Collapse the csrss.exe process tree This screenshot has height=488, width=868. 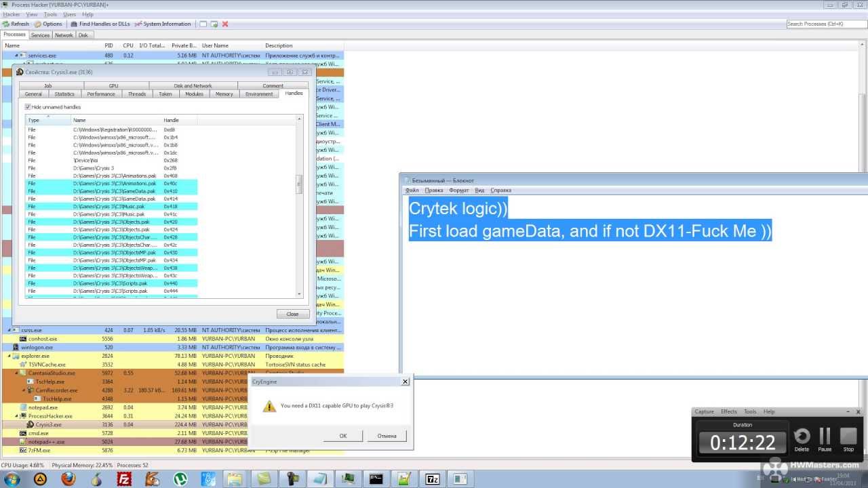pos(9,330)
